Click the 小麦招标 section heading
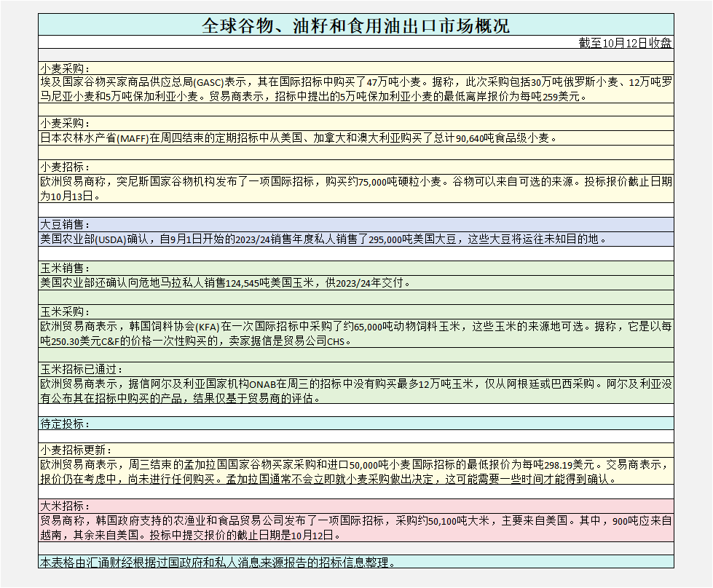 pyautogui.click(x=66, y=167)
